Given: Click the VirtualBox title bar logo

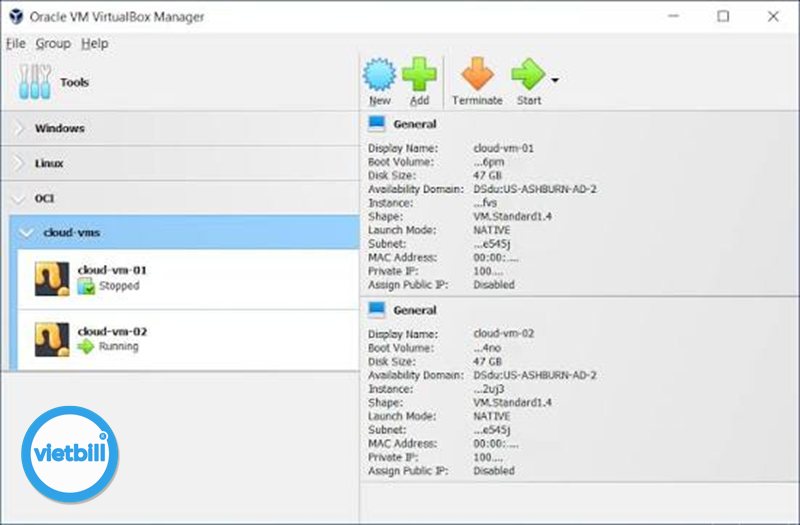Looking at the screenshot, I should pos(16,16).
